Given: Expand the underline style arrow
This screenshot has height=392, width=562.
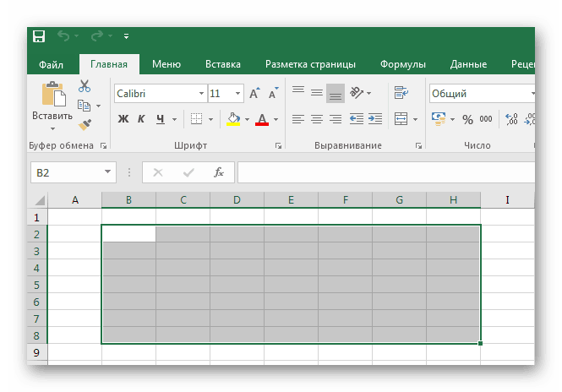Looking at the screenshot, I should (175, 119).
